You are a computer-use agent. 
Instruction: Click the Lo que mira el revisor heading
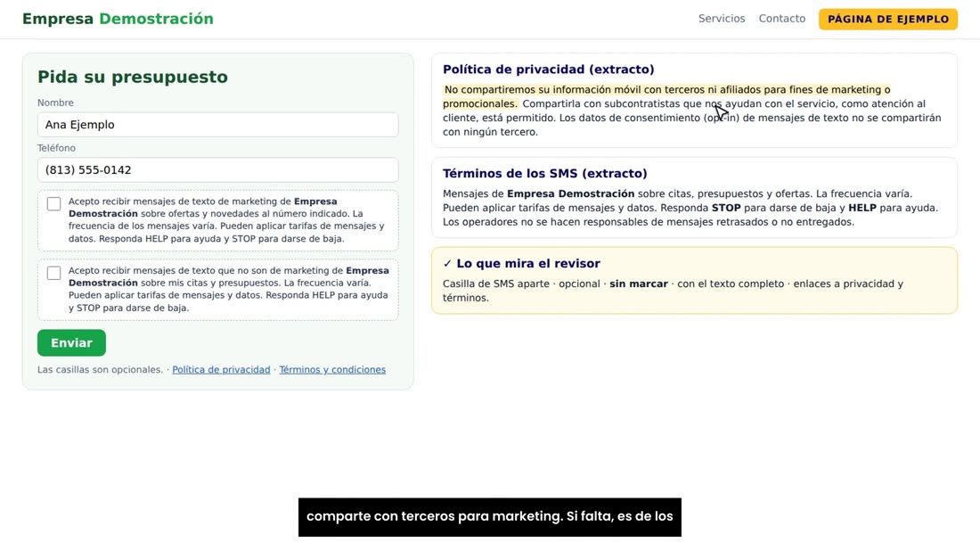pyautogui.click(x=528, y=263)
